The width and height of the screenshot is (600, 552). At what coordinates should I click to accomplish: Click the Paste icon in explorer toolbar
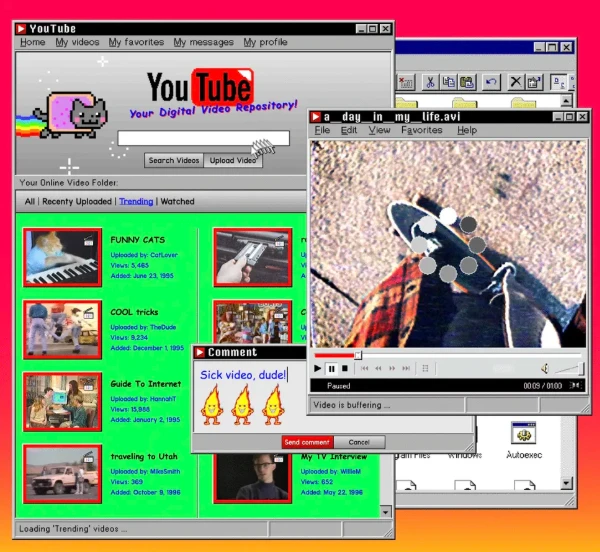(x=467, y=82)
